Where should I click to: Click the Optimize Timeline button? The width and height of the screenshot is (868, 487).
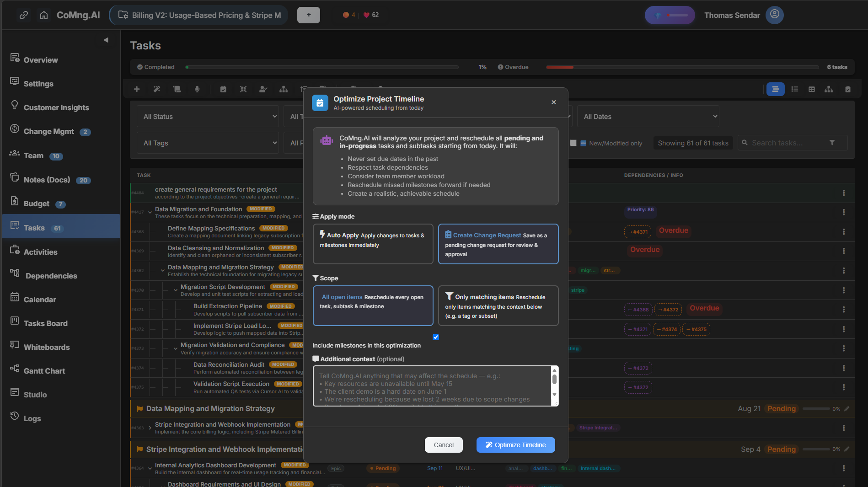pos(515,445)
